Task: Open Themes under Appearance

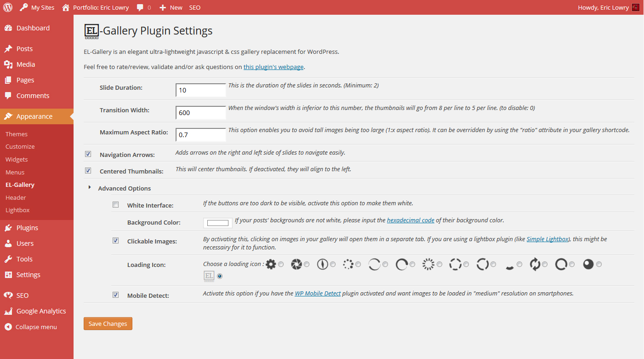Action: [17, 134]
